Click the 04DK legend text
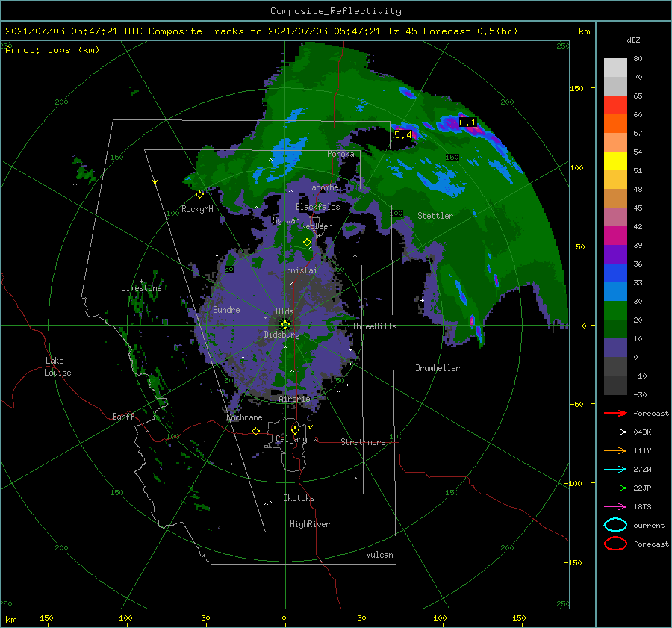 [642, 432]
